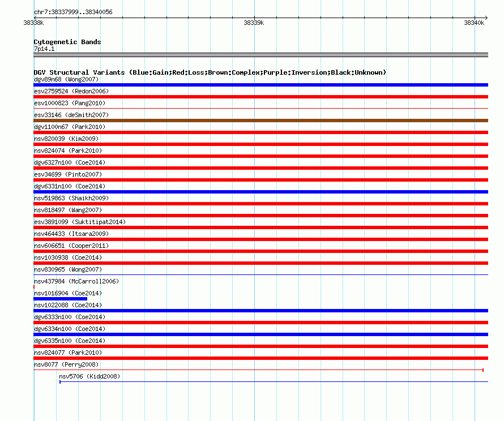Viewport: 504px width, 421px height.
Task: Select nsv437984 (McCarroll2006) label
Action: point(76,281)
